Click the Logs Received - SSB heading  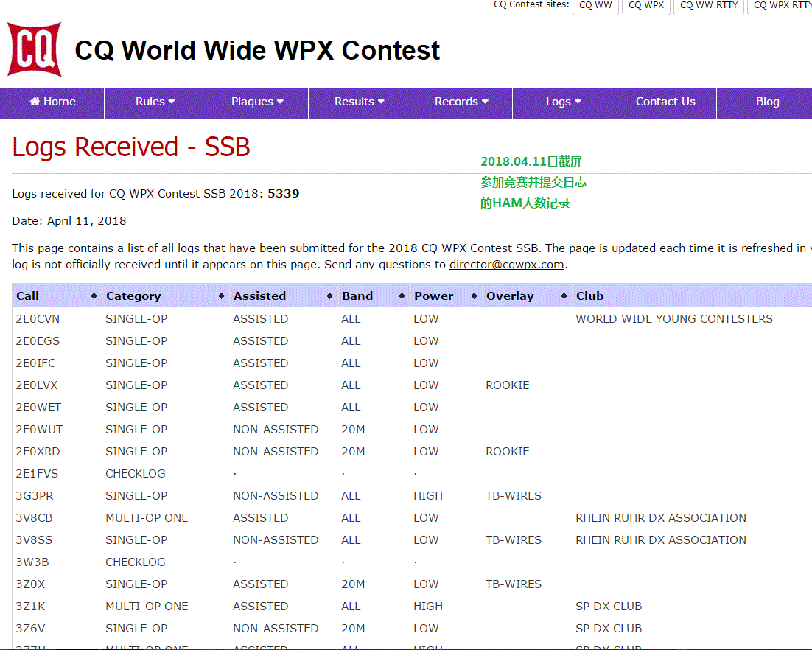tap(131, 147)
